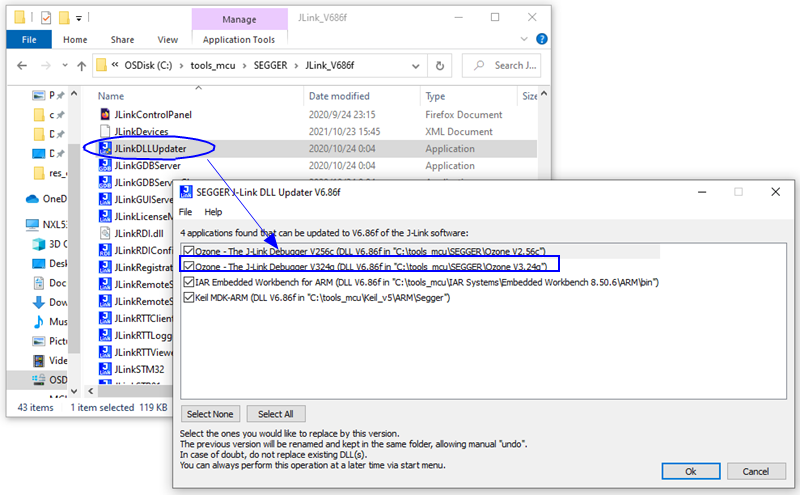
Task: Open Desktop folder in sidebar
Action: pyautogui.click(x=49, y=263)
